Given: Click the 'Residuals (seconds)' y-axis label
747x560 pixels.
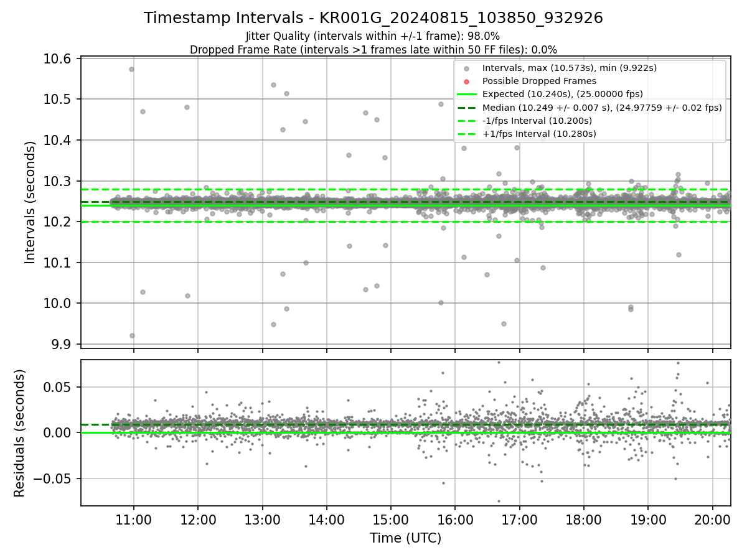Looking at the screenshot, I should pyautogui.click(x=19, y=433).
